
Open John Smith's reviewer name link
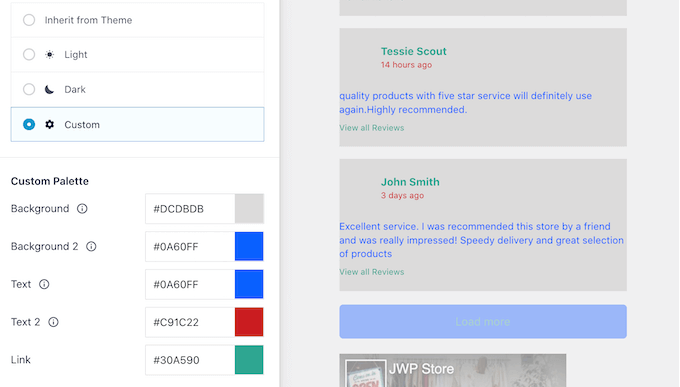[410, 182]
